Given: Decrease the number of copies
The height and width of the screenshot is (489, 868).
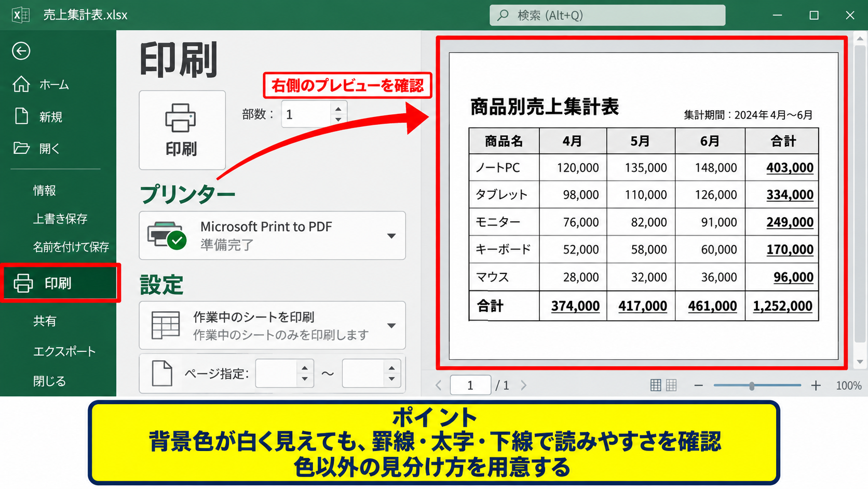Looking at the screenshot, I should pyautogui.click(x=338, y=120).
